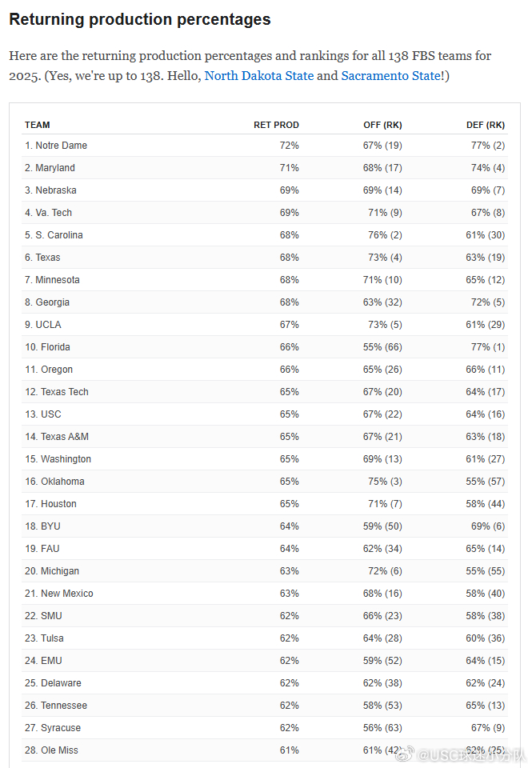
Task: Click the TEAM column header
Action: (x=38, y=125)
